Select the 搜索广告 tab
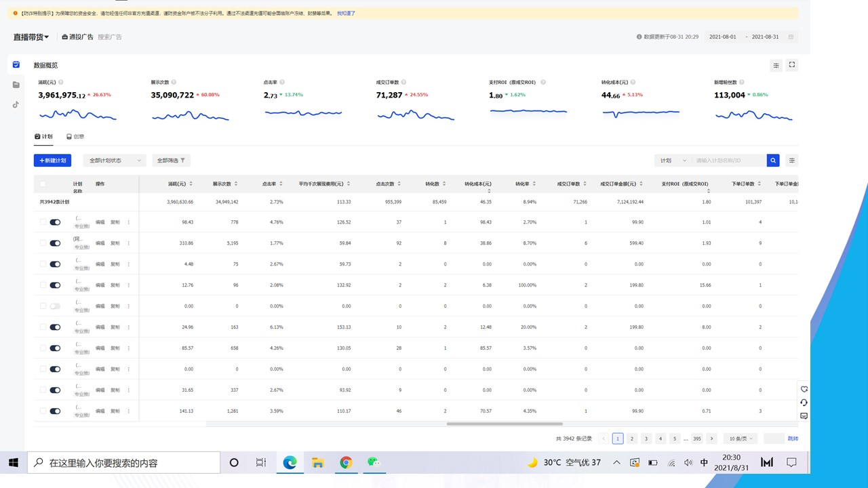This screenshot has height=488, width=868. coord(110,37)
